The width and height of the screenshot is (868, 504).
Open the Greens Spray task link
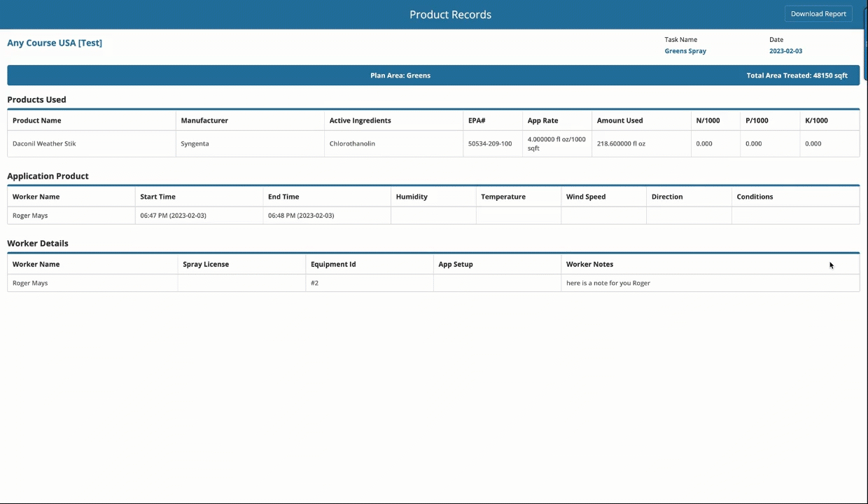(x=685, y=51)
